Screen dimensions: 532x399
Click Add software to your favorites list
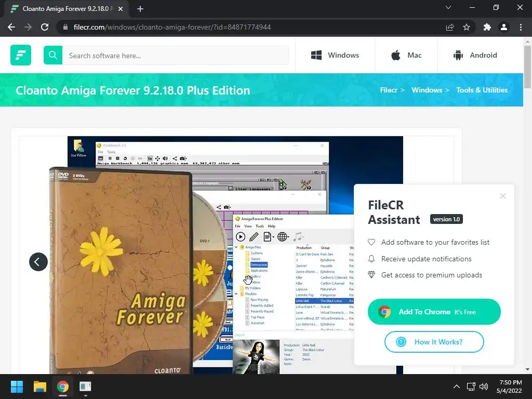435,242
